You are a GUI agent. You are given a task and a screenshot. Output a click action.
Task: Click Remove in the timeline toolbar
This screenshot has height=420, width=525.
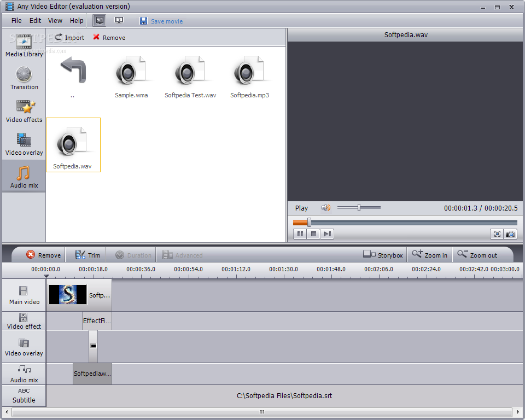[44, 255]
